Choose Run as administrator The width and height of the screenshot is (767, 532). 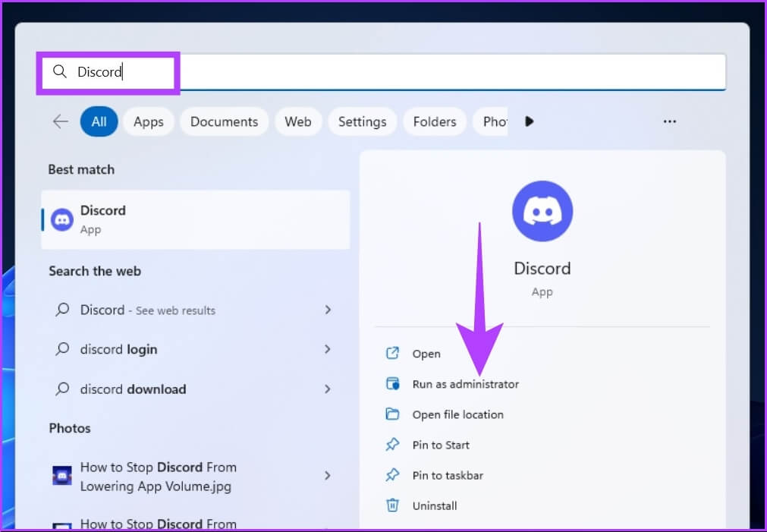[466, 384]
